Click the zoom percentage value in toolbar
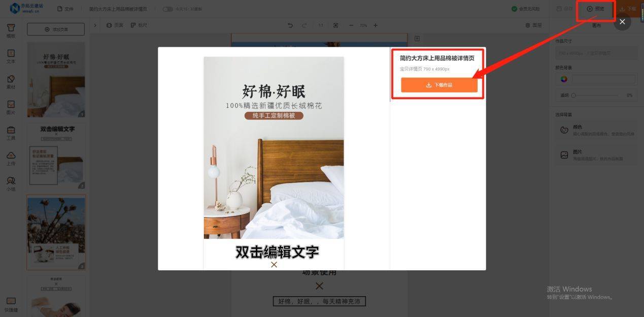This screenshot has height=317, width=644. point(363,25)
